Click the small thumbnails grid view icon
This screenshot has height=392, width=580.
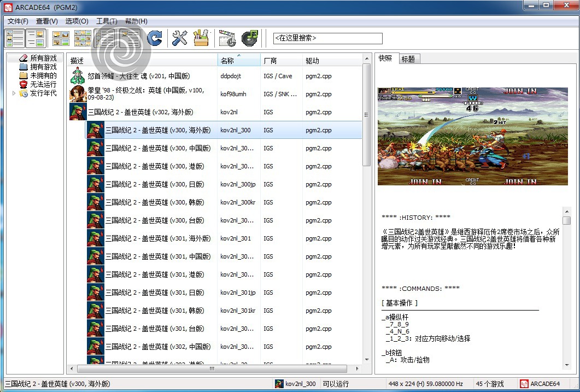(x=83, y=38)
